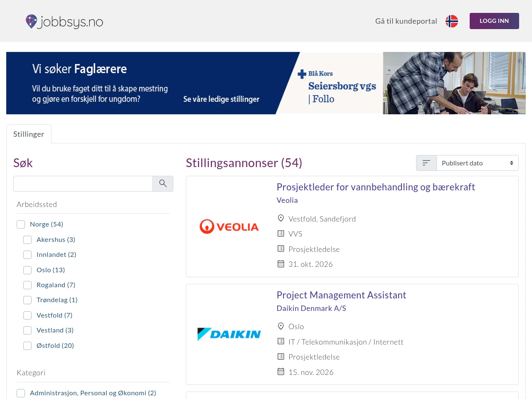Screen dimensions: 532x399
Task: Check the Akershus (3) checkbox
Action: pyautogui.click(x=27, y=240)
